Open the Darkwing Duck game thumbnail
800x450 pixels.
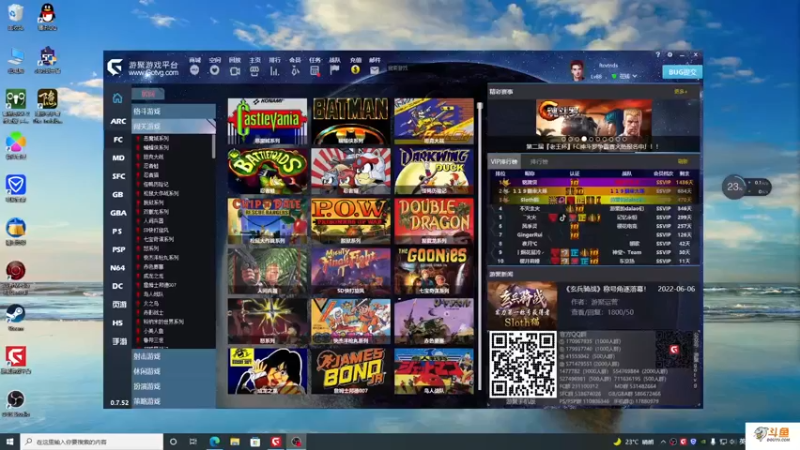coord(434,171)
